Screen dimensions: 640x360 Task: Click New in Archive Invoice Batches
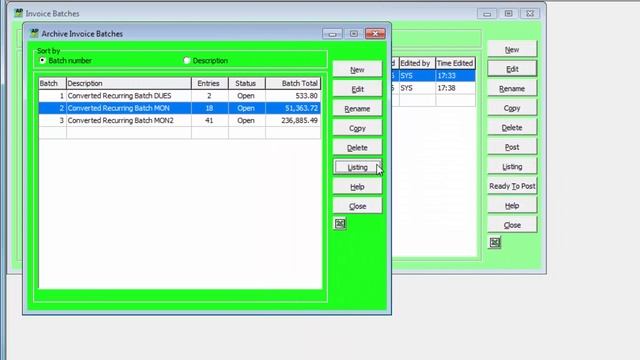point(357,70)
